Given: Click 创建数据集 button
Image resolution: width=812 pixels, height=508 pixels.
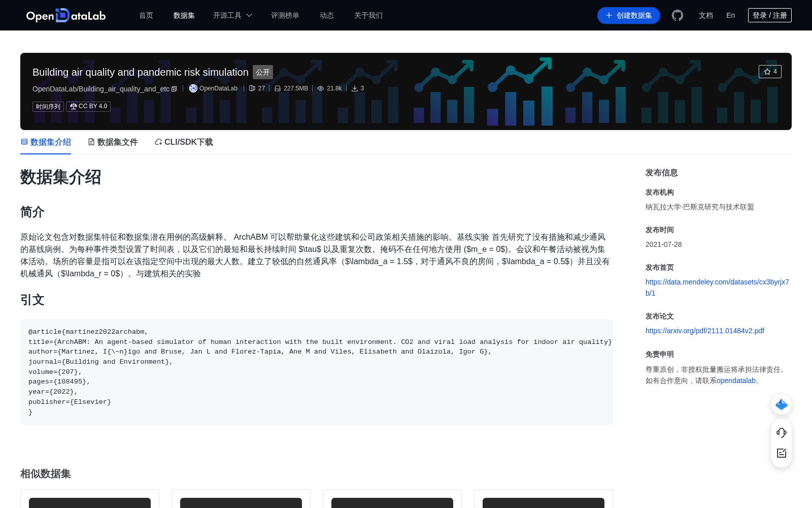Looking at the screenshot, I should [x=629, y=15].
